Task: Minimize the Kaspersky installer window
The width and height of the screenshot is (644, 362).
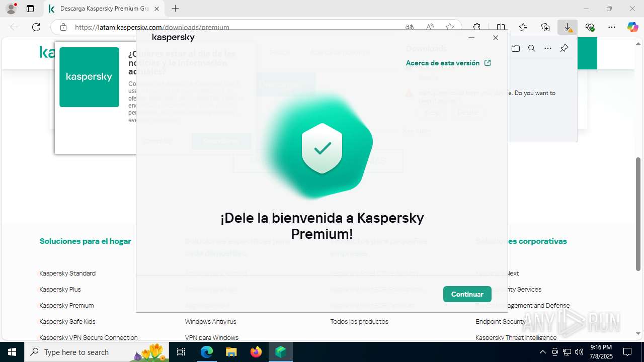Action: coord(471,38)
